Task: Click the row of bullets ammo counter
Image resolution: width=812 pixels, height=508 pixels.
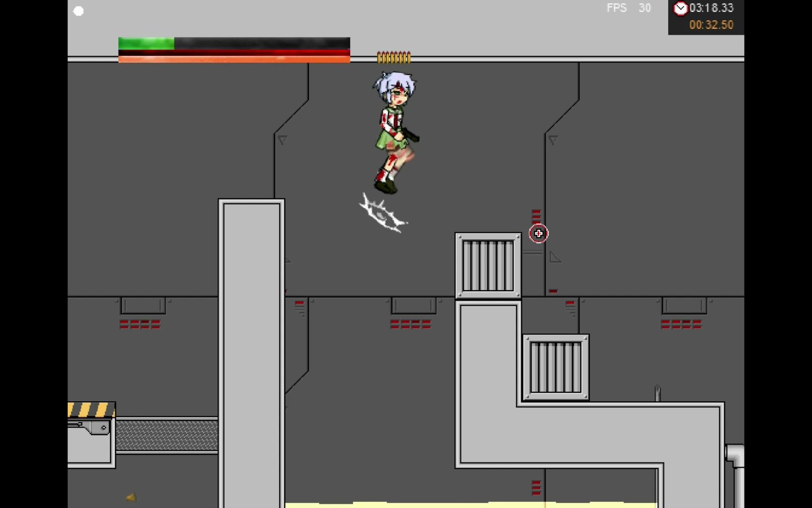Action: 394,57
